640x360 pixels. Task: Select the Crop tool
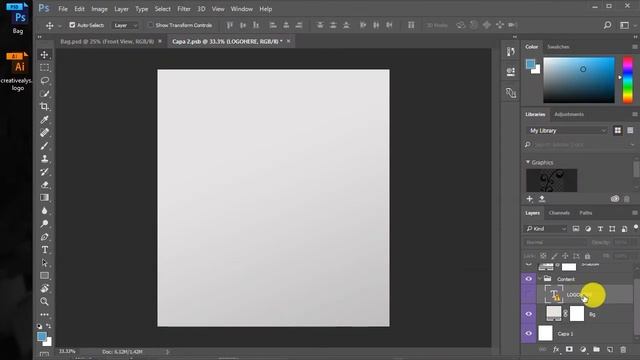pyautogui.click(x=44, y=107)
